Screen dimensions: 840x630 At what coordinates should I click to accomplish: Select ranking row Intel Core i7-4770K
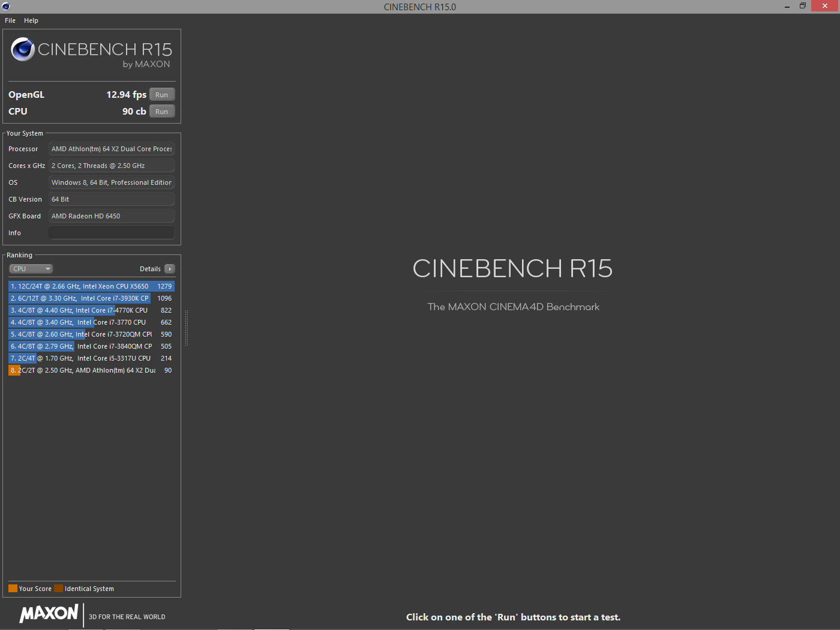[x=91, y=310]
